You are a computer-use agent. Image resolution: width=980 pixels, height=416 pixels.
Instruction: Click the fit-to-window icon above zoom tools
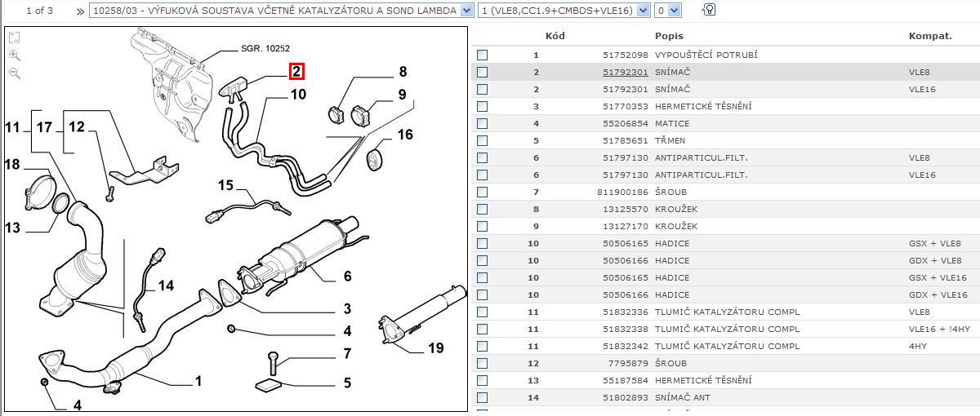click(x=15, y=38)
